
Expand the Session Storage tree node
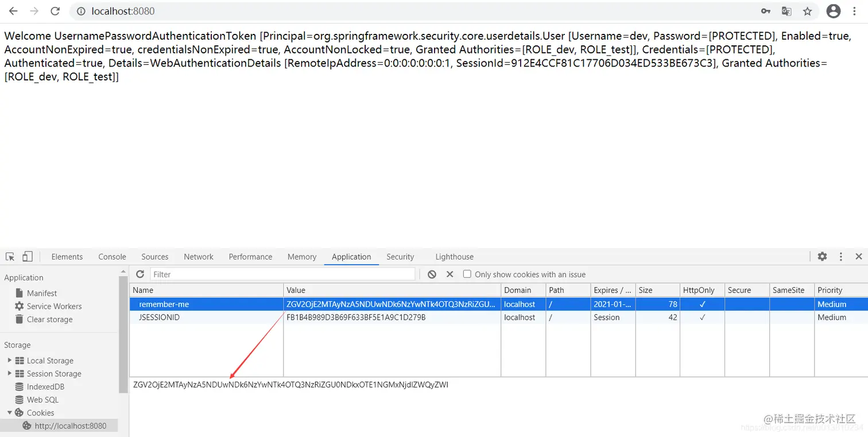point(9,373)
